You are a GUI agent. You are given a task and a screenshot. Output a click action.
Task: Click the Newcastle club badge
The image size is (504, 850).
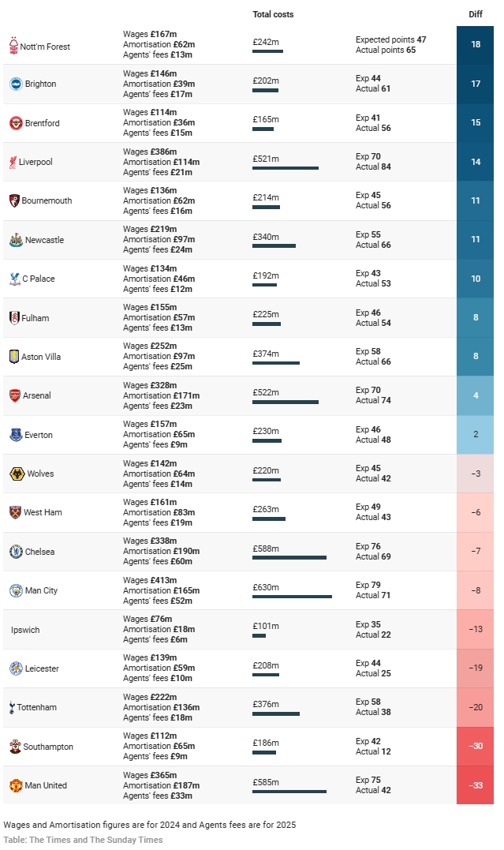[16, 240]
